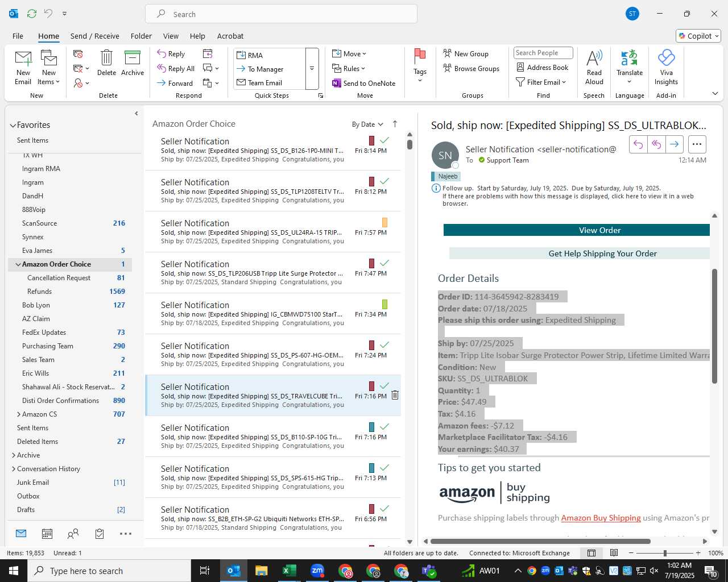Screen dimensions: 728x582
Task: Open Zoom from the taskbar
Action: pyautogui.click(x=317, y=571)
